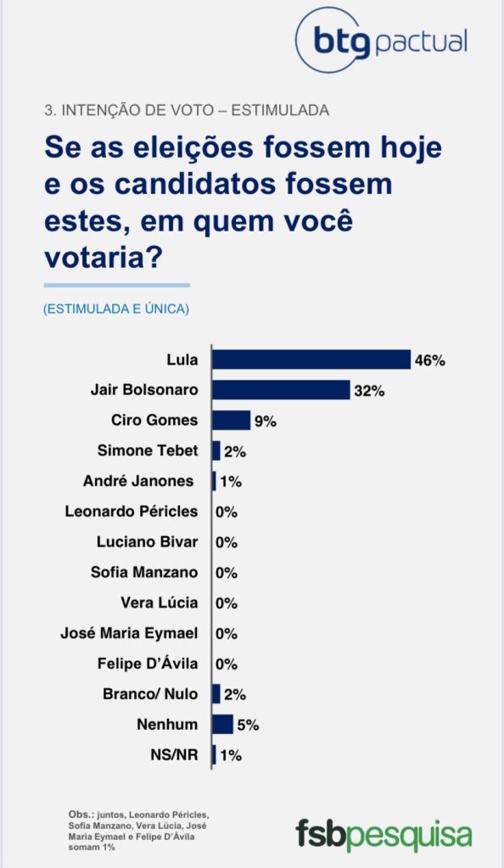Click the Sofia Manzano label
This screenshot has width=504, height=868.
click(144, 572)
